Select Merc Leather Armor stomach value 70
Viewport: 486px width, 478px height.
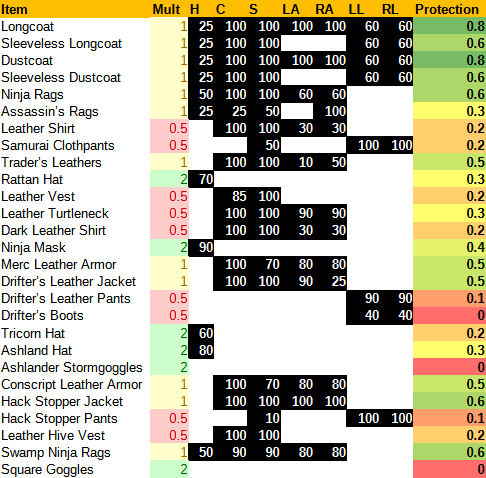(x=264, y=264)
